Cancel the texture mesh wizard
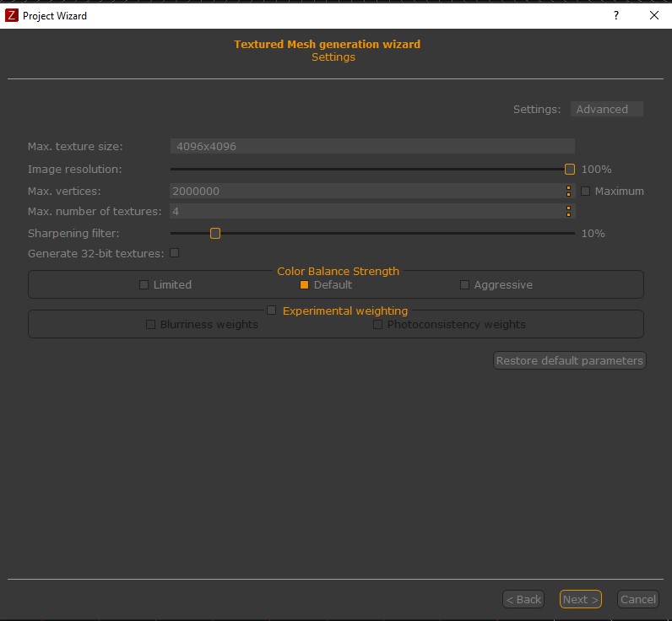 point(637,599)
